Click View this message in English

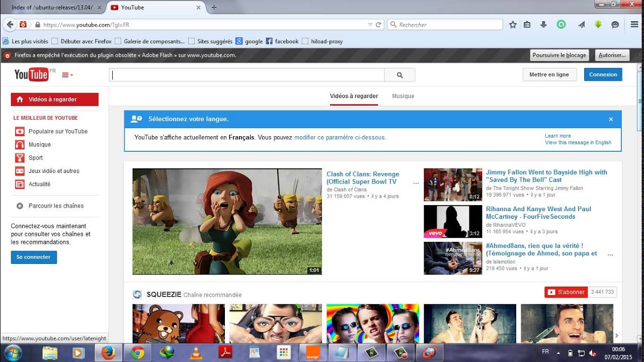tap(578, 142)
